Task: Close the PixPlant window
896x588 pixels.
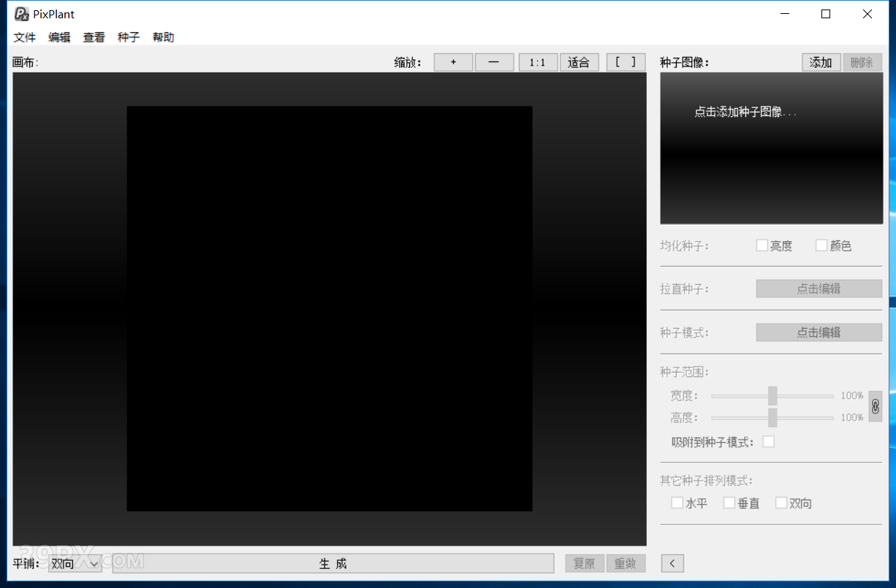Action: click(x=867, y=14)
